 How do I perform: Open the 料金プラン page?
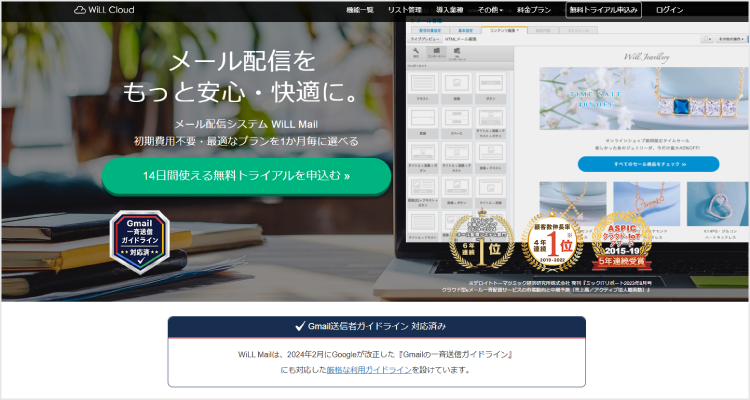[x=534, y=10]
